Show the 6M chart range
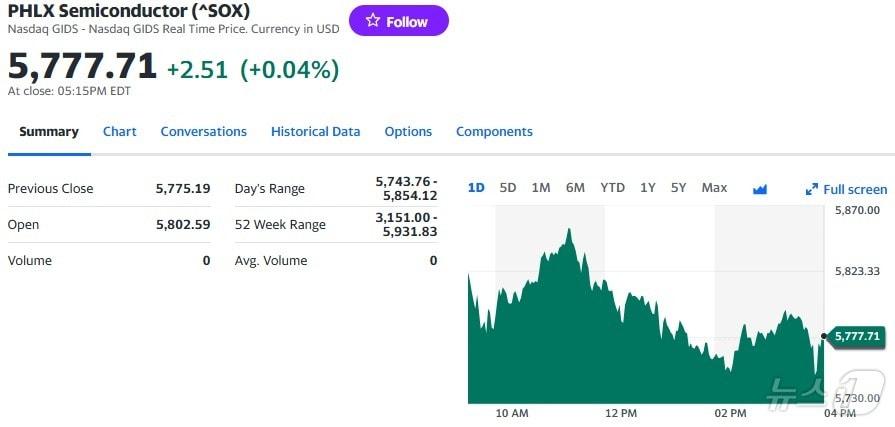 click(575, 188)
